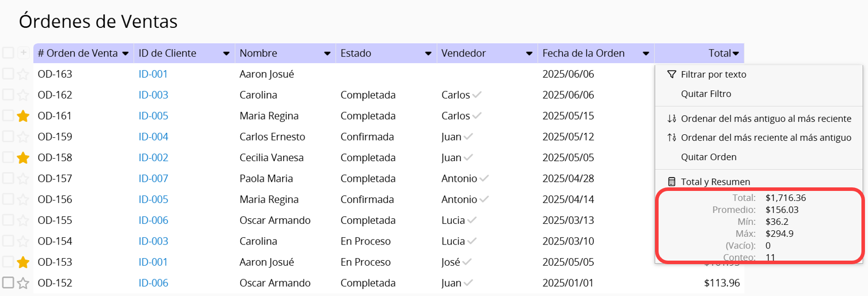Open the Nombre column dropdown arrow
This screenshot has width=868, height=299.
tap(327, 54)
